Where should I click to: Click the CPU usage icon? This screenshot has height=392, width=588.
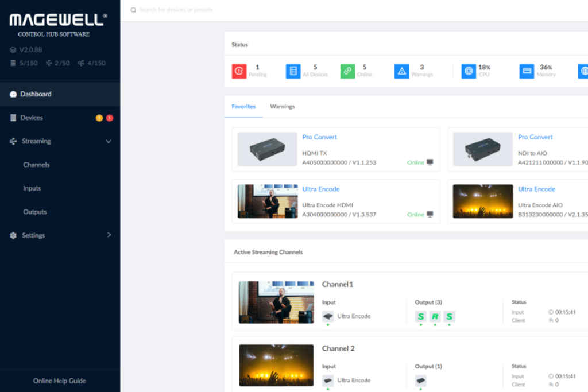(469, 71)
